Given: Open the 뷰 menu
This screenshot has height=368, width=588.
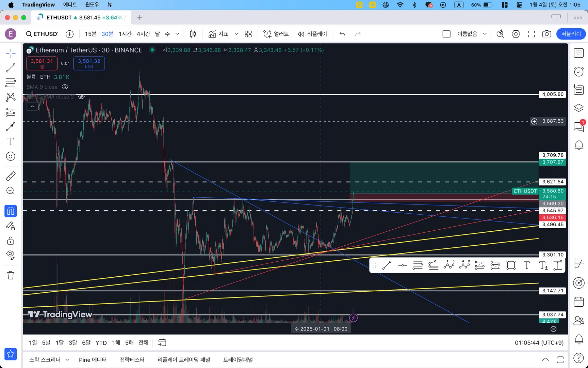Looking at the screenshot, I should [110, 5].
